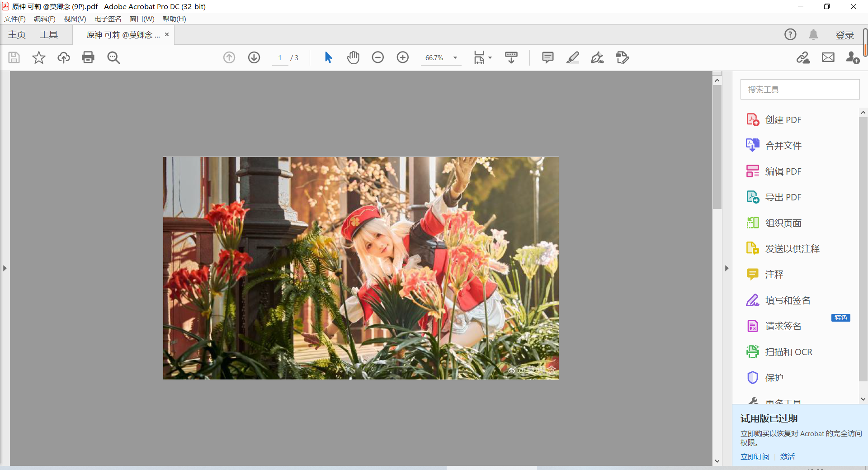Click the tools panel scroll down arrow
The image size is (868, 470).
point(863,399)
